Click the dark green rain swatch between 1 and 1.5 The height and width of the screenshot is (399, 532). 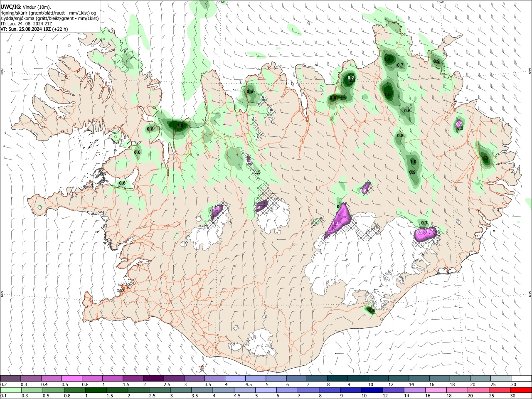[96, 390]
